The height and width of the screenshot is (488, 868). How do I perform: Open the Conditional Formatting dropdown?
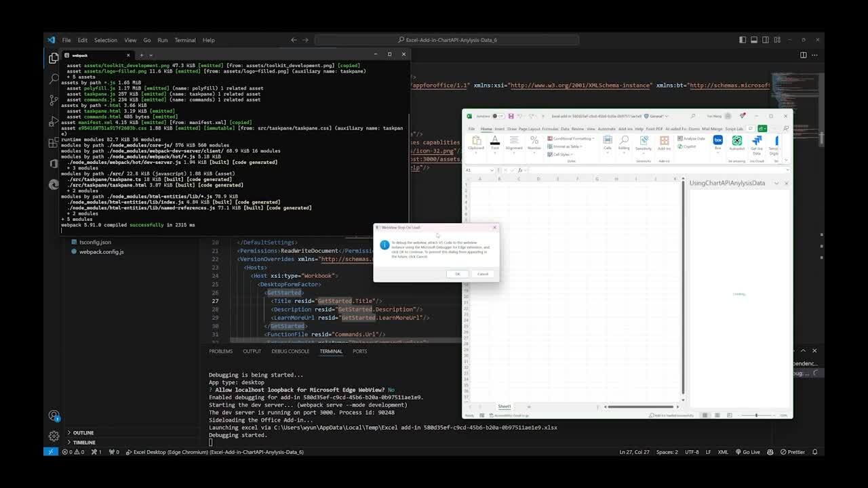point(571,139)
